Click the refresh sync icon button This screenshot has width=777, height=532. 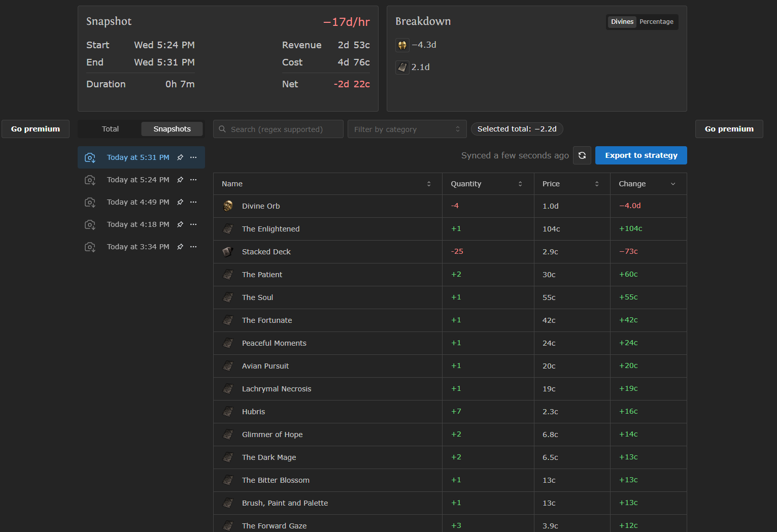[x=582, y=155]
